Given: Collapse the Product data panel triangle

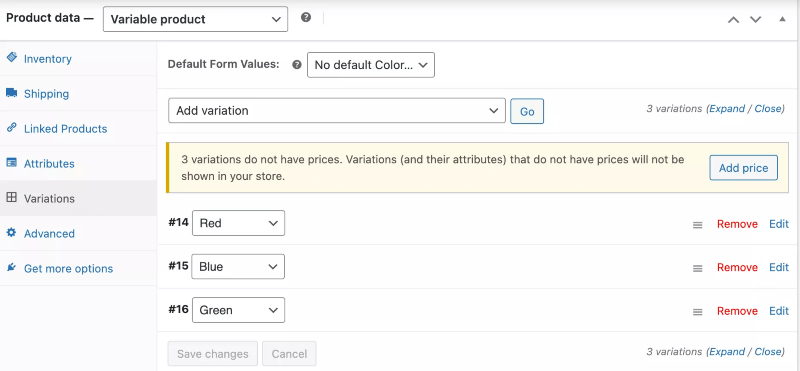Looking at the screenshot, I should pos(782,19).
